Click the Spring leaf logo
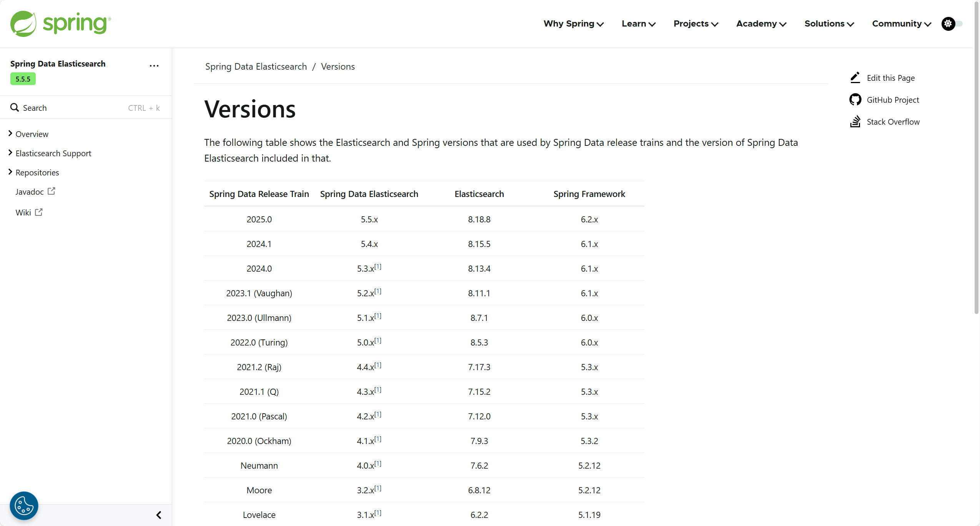This screenshot has height=526, width=980. coord(23,24)
